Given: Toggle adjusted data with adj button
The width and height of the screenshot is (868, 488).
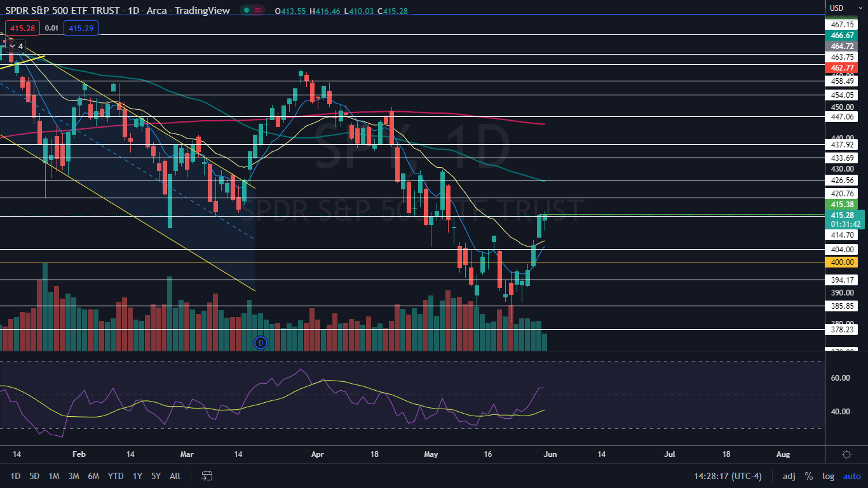Looking at the screenshot, I should pyautogui.click(x=789, y=476).
